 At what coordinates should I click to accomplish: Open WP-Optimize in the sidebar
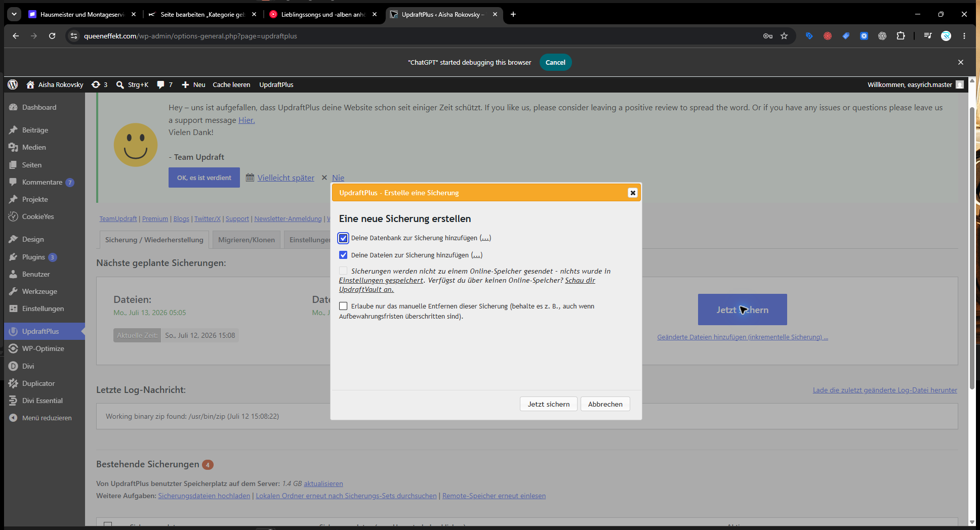point(43,348)
